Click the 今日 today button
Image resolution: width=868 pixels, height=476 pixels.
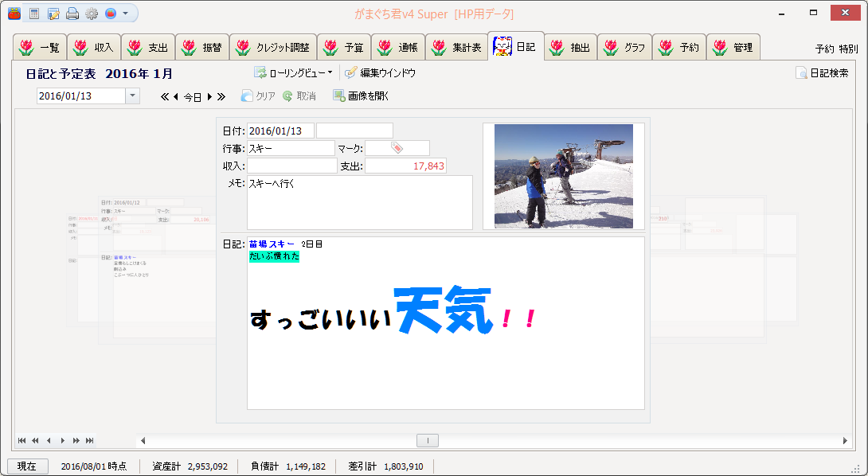(193, 97)
